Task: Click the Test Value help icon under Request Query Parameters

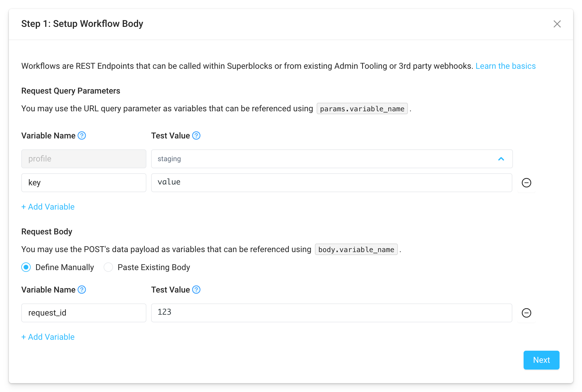Action: click(x=196, y=135)
